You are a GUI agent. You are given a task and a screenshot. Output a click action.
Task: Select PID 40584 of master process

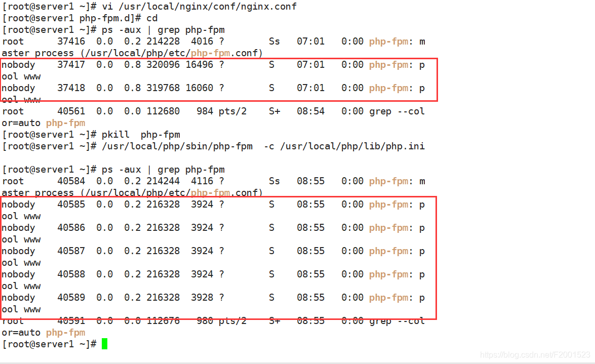71,181
